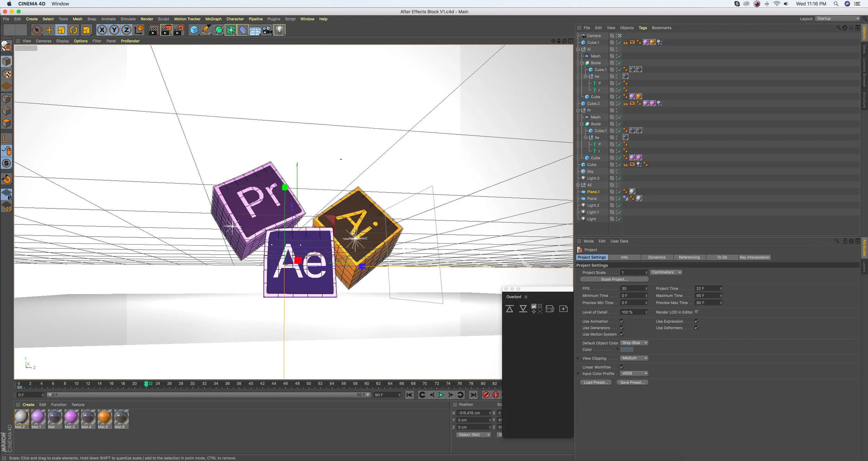868x461 pixels.
Task: Click the Scale Project... button
Action: [614, 279]
